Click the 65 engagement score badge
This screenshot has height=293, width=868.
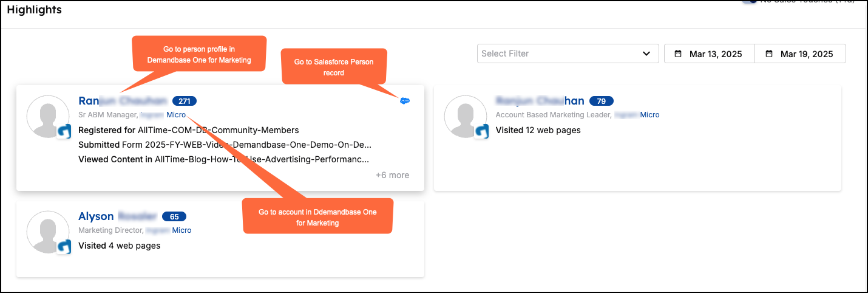(x=174, y=216)
